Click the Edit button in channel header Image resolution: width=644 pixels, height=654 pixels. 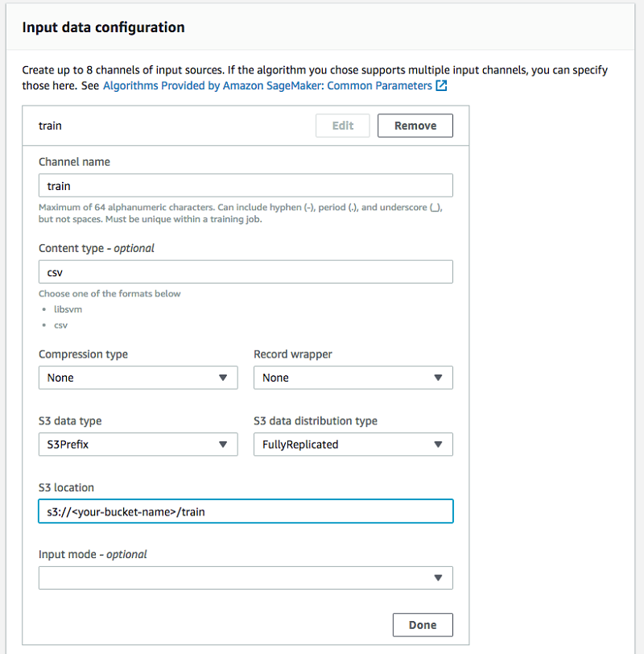click(x=343, y=126)
